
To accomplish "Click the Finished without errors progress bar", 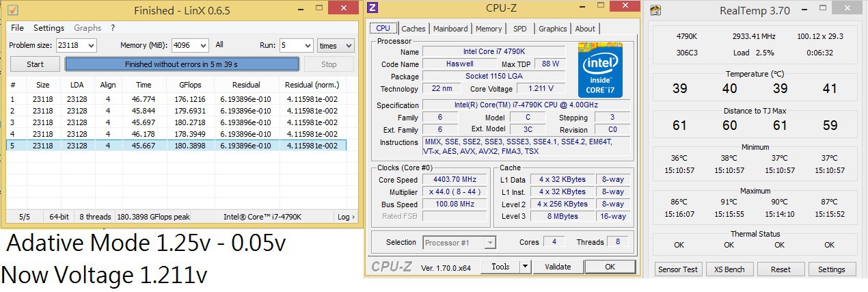I will pyautogui.click(x=182, y=64).
